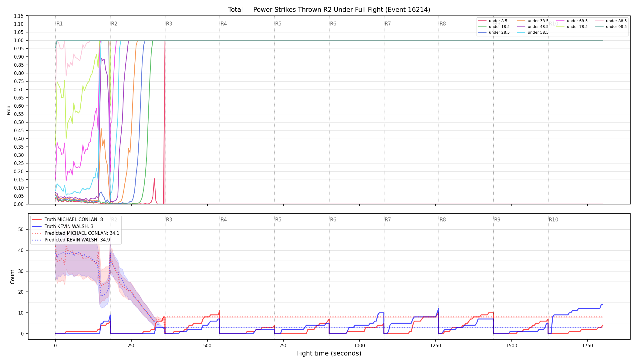
Task: Click the x-axis tick label '1750'
Action: 588,345
